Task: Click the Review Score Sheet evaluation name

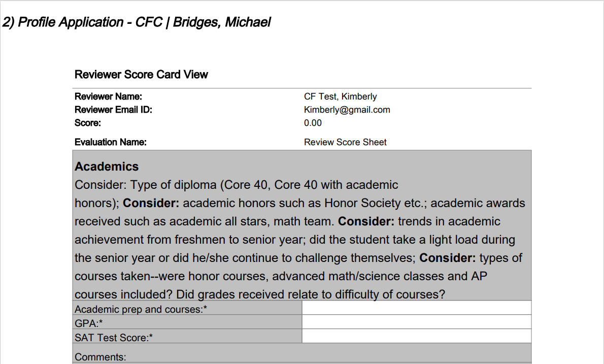Action: point(345,142)
